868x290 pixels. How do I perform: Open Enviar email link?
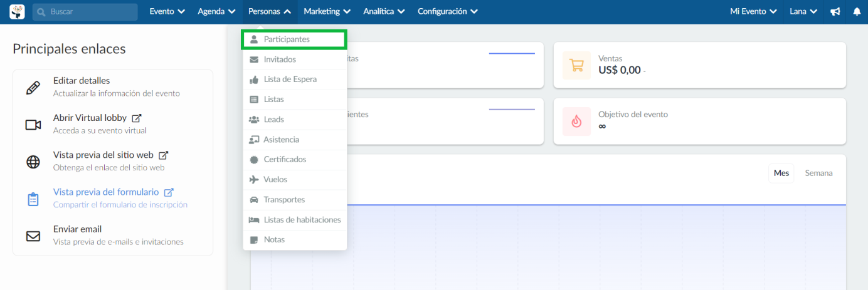pyautogui.click(x=77, y=229)
